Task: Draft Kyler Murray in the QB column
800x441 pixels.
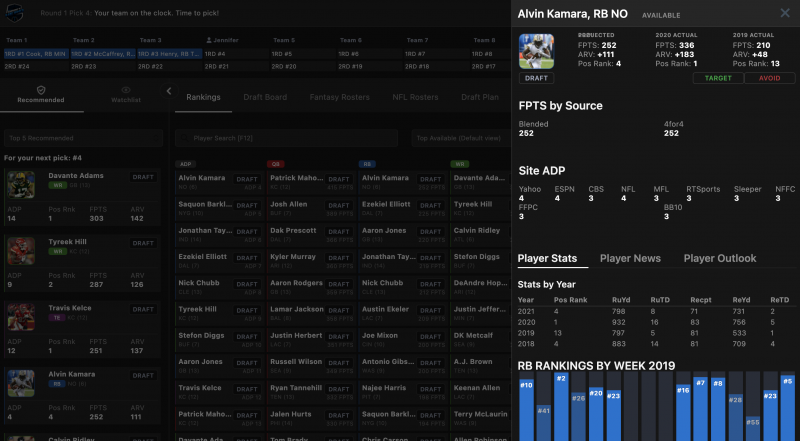Action: 339,258
